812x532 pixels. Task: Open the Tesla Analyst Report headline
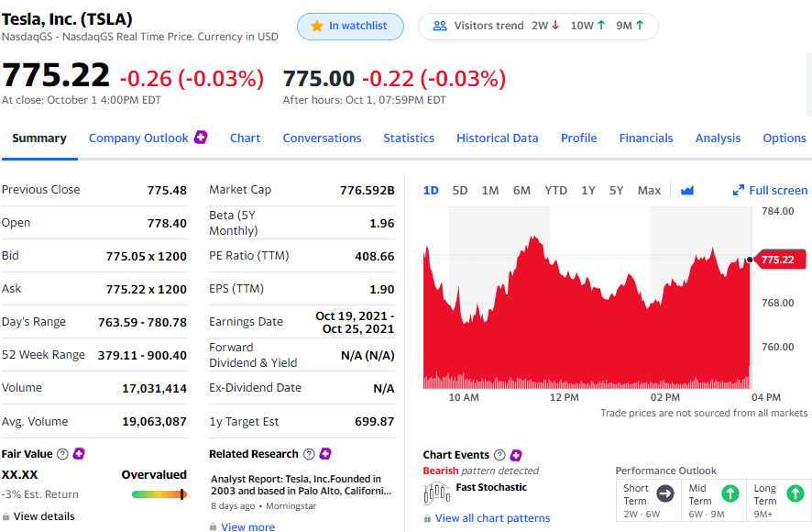tap(301, 485)
